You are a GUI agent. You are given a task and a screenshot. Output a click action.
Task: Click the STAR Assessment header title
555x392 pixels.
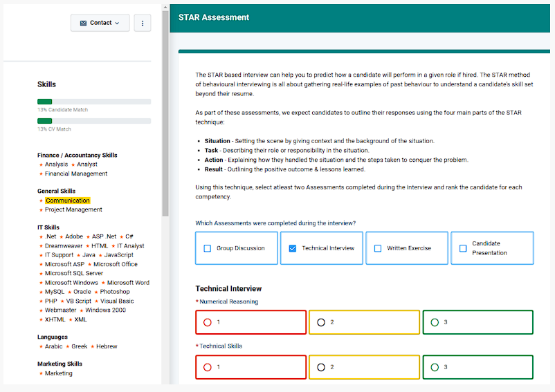pos(214,18)
